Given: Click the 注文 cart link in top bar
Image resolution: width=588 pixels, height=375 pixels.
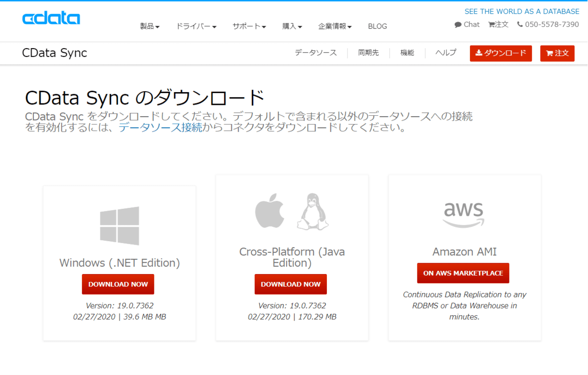Looking at the screenshot, I should 498,25.
